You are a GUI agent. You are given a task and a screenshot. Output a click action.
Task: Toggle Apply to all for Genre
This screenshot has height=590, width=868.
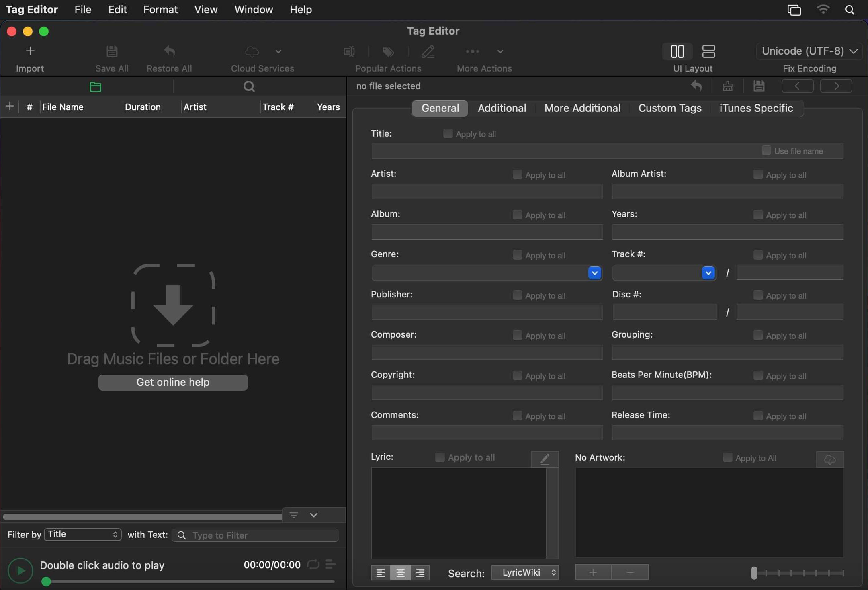tap(517, 255)
